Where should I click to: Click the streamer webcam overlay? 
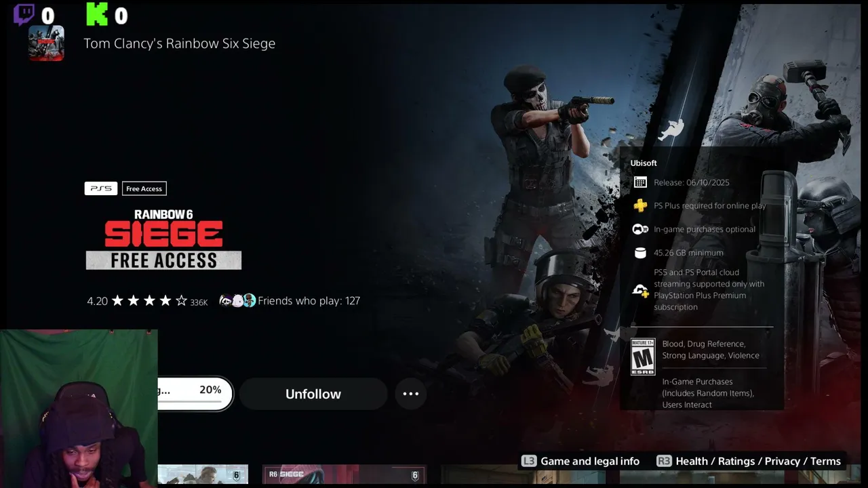tap(79, 409)
